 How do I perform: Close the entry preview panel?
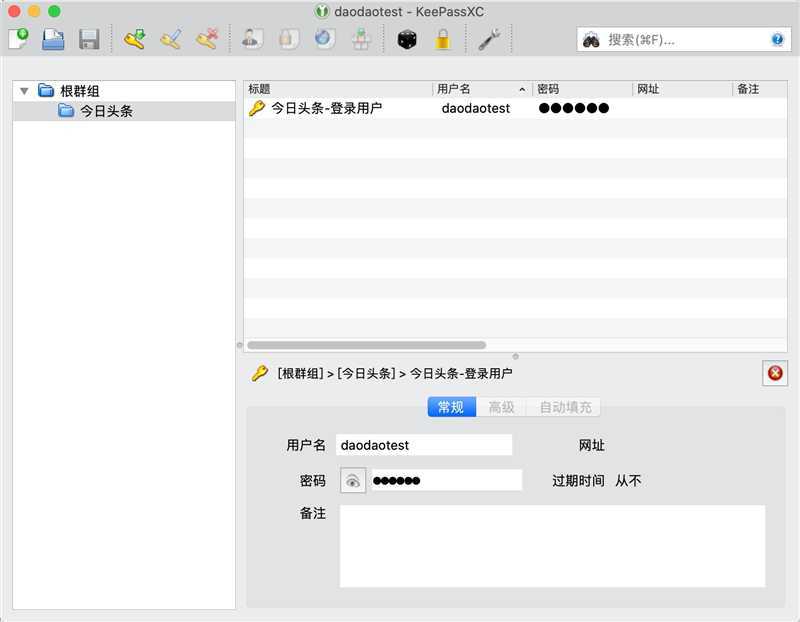[x=774, y=373]
